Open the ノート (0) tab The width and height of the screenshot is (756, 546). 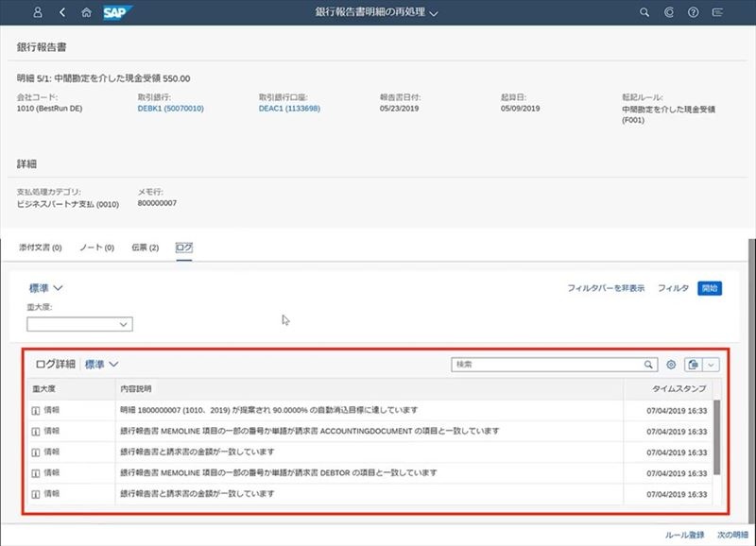[96, 247]
